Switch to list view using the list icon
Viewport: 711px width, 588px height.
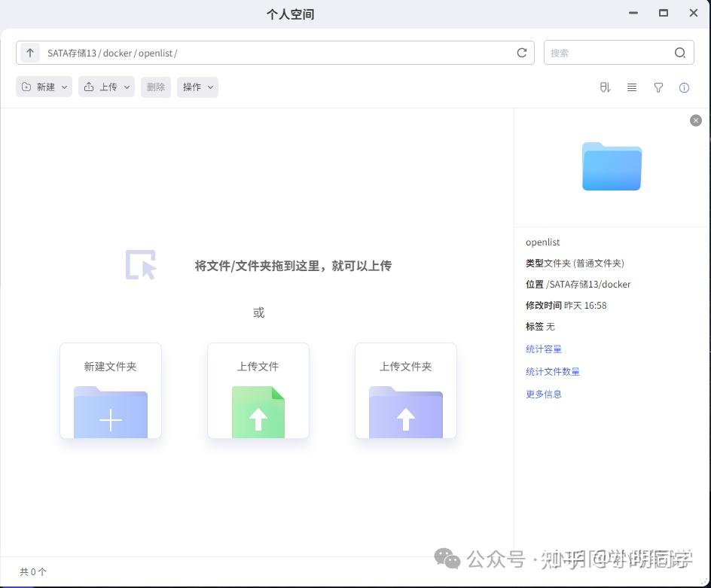(631, 87)
